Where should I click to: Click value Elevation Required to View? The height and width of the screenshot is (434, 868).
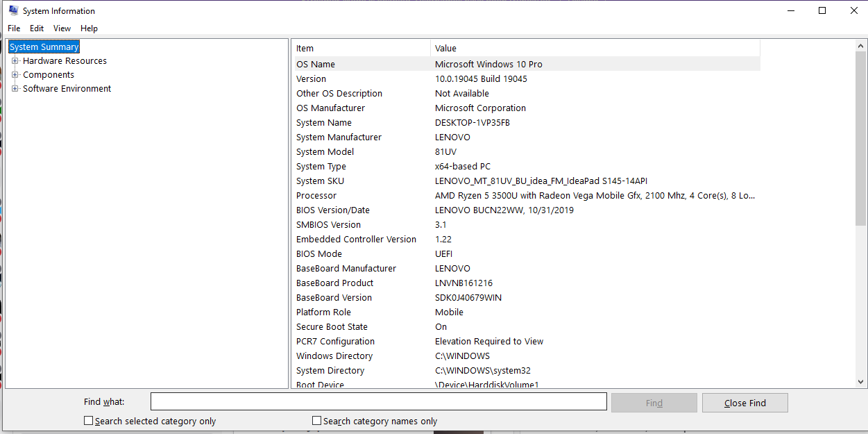[x=489, y=341]
